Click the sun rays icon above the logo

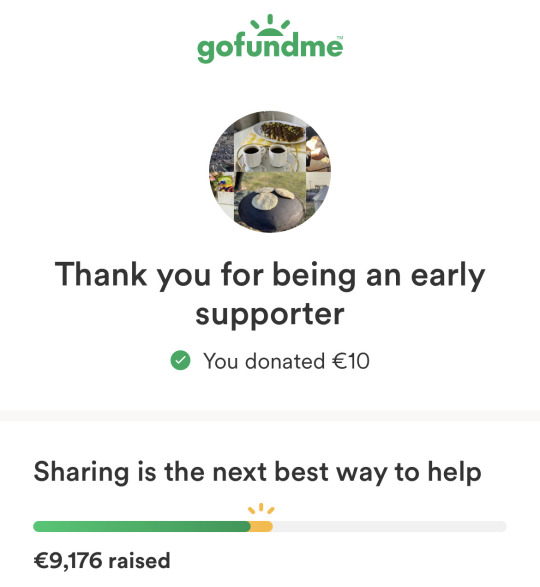click(270, 24)
